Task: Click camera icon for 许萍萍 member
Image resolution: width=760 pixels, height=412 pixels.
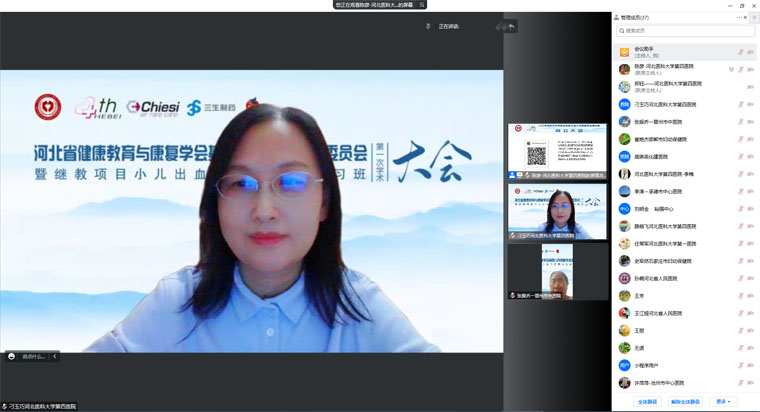Action: pyautogui.click(x=750, y=383)
